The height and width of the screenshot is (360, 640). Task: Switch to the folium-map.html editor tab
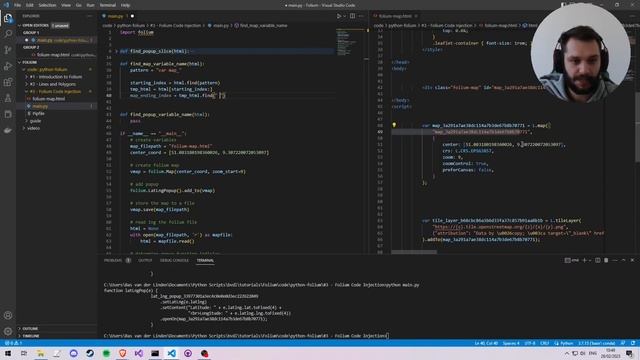(395, 16)
